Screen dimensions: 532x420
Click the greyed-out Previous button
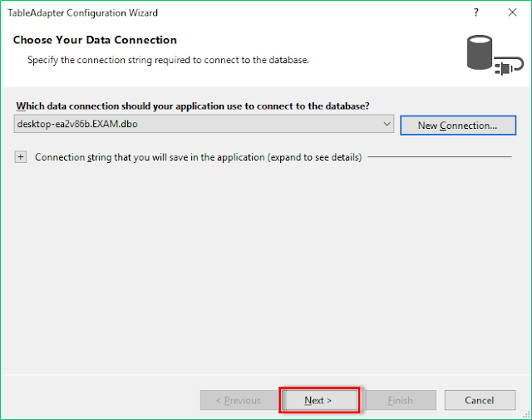coord(238,400)
